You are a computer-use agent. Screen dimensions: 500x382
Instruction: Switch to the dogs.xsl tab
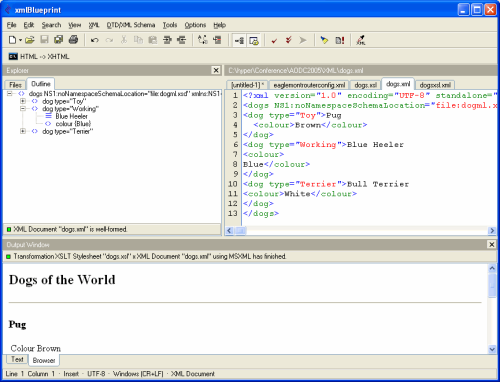pos(365,85)
